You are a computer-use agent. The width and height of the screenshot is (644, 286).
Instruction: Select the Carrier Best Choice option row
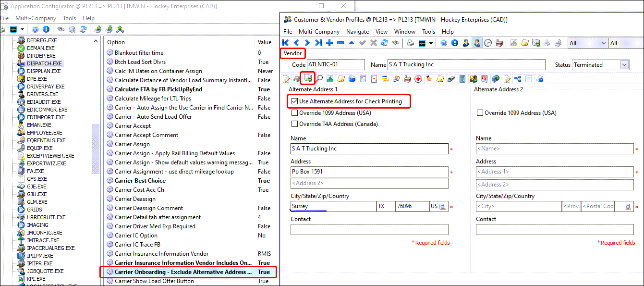coord(140,181)
